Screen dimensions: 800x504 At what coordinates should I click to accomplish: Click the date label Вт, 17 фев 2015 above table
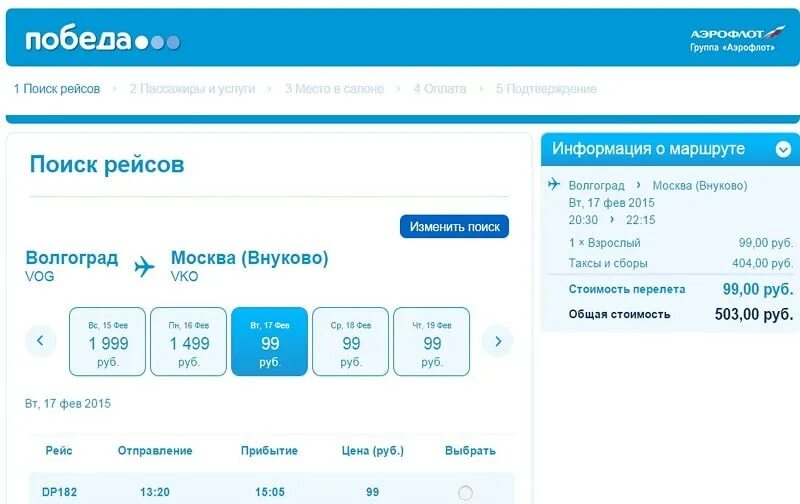pos(68,404)
